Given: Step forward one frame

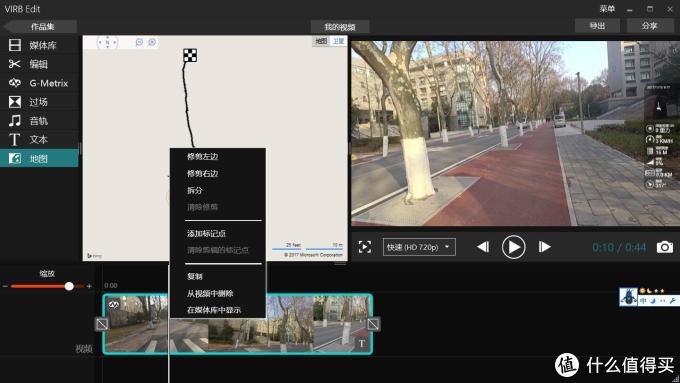Looking at the screenshot, I should click(x=545, y=247).
